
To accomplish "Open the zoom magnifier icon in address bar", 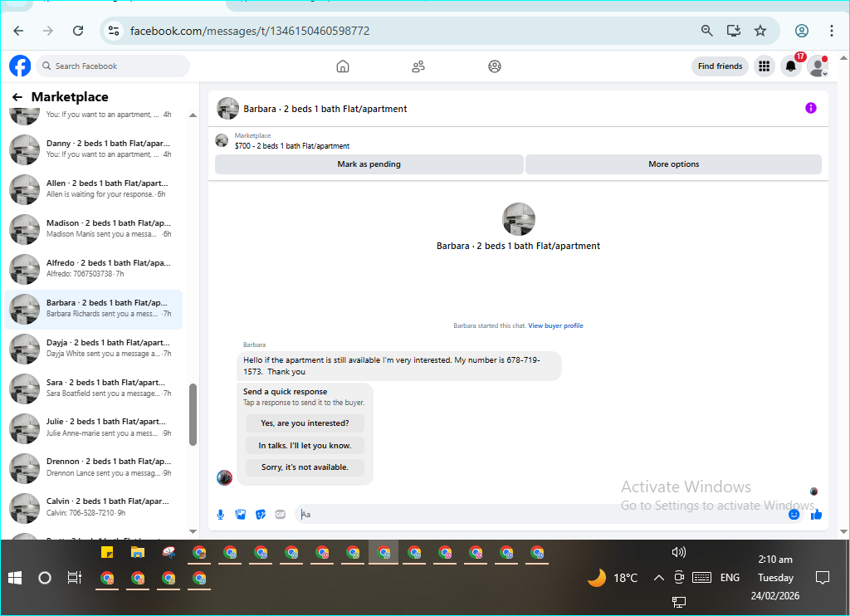I will point(706,31).
